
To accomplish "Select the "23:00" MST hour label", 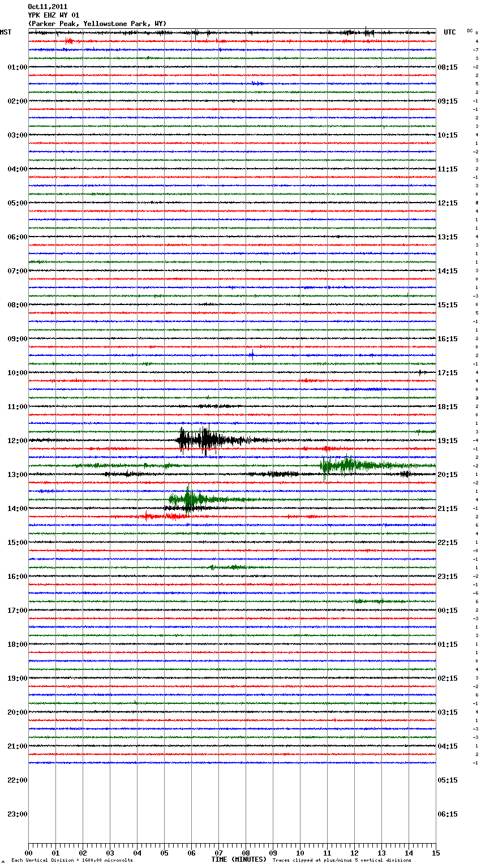I will click(18, 814).
